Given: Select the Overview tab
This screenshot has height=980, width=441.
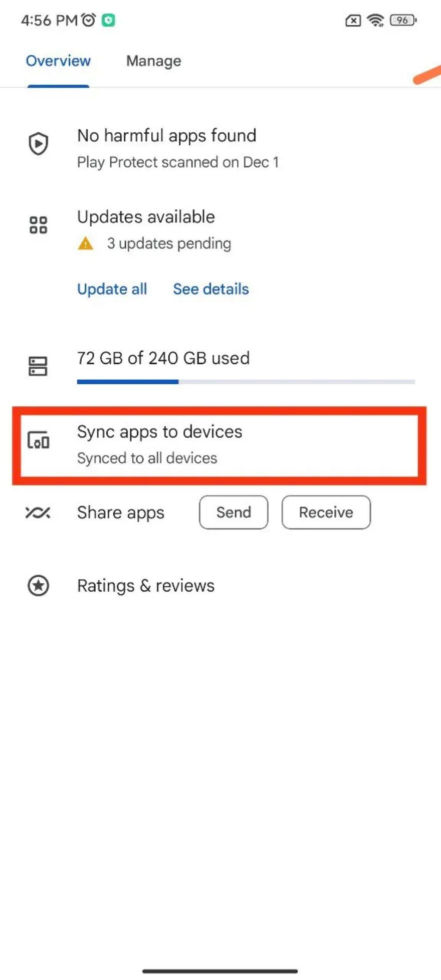Looking at the screenshot, I should (58, 61).
